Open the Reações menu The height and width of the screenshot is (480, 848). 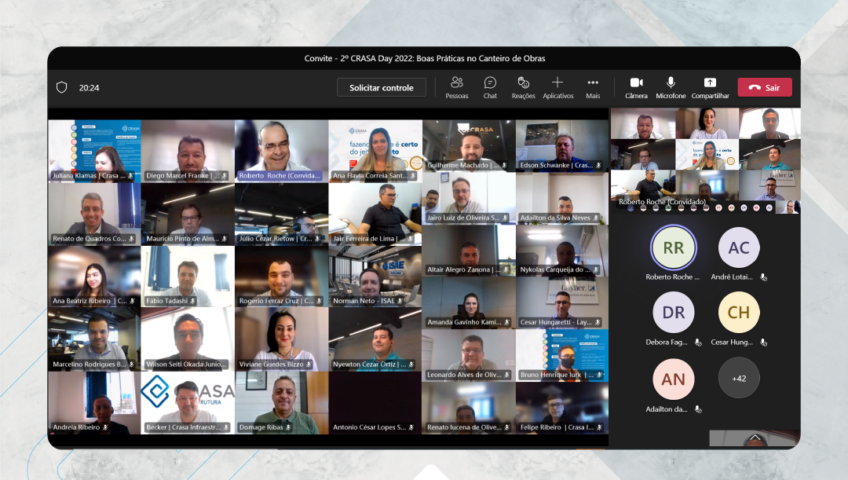pyautogui.click(x=523, y=87)
